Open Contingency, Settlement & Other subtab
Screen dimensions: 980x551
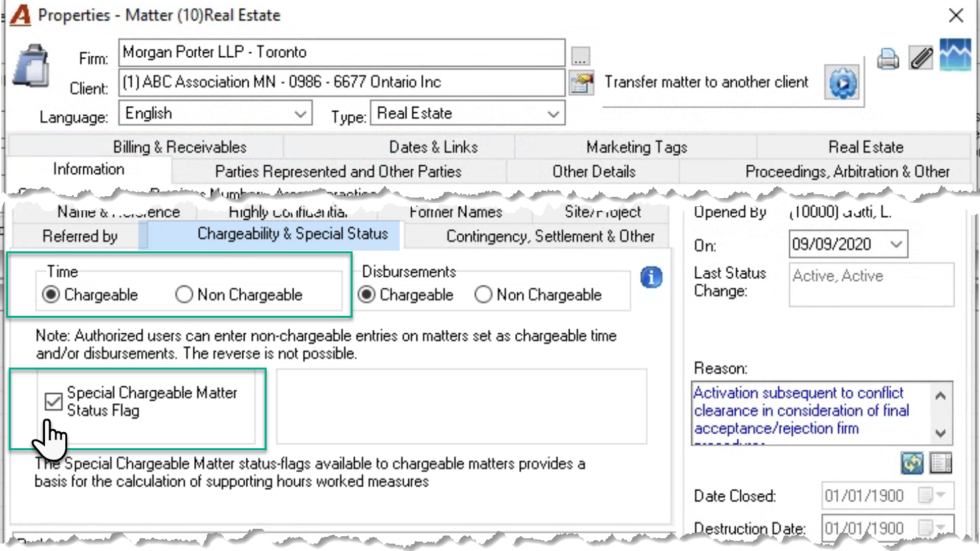click(550, 236)
